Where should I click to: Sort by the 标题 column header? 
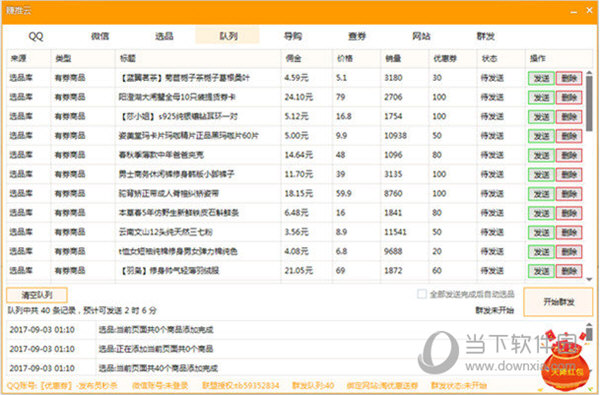[x=128, y=59]
